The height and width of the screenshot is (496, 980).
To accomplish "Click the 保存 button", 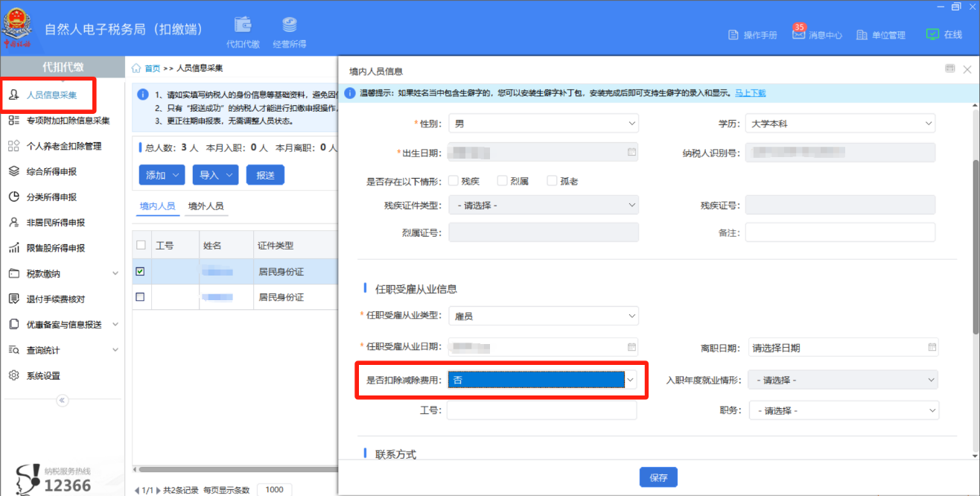I will (658, 477).
